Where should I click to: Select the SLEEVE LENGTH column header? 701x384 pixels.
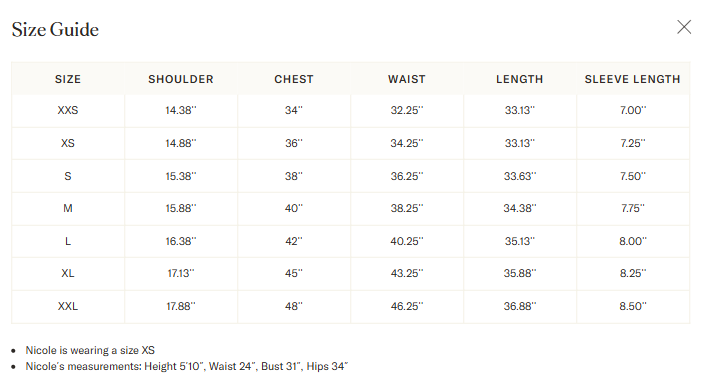point(633,79)
